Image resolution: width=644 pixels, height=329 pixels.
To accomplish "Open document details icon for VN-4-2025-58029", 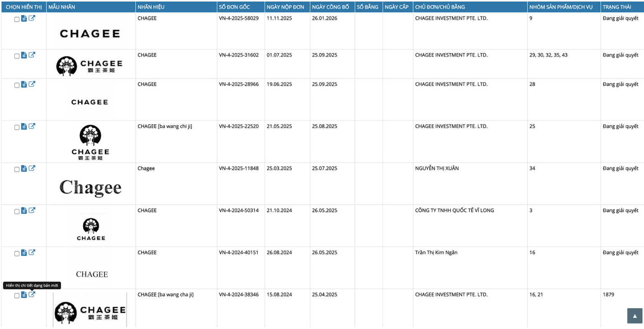I will (24, 18).
